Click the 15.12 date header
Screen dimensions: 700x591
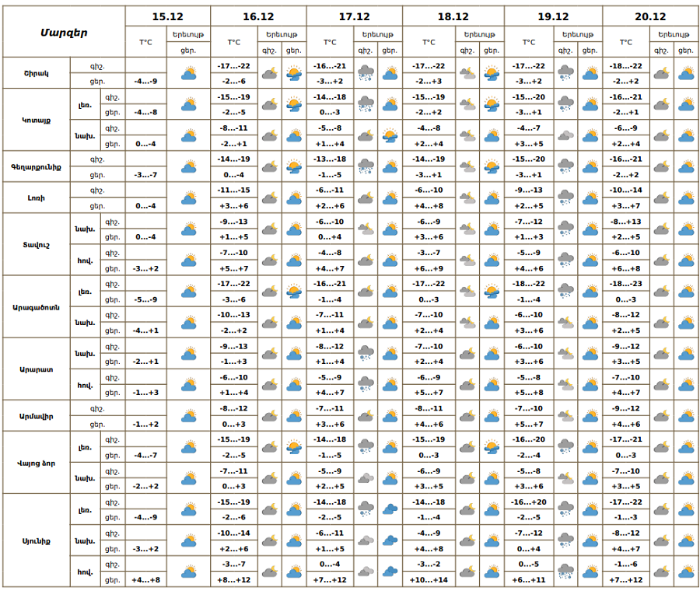tap(167, 16)
